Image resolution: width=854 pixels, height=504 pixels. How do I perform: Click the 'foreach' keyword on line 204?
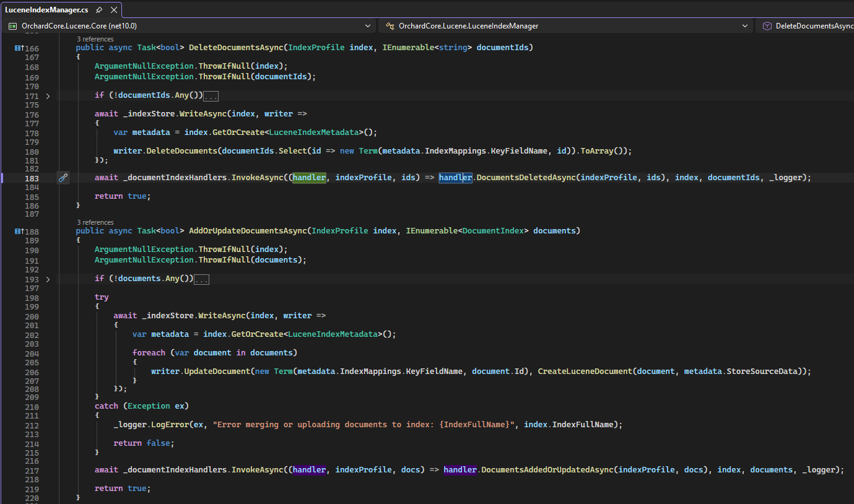click(x=149, y=353)
